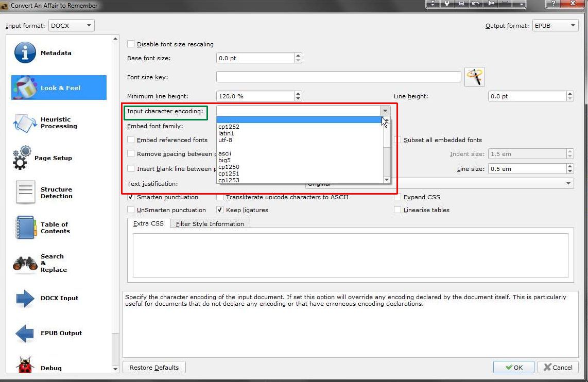This screenshot has height=382, width=588.
Task: Open the Output format dropdown
Action: (555, 26)
